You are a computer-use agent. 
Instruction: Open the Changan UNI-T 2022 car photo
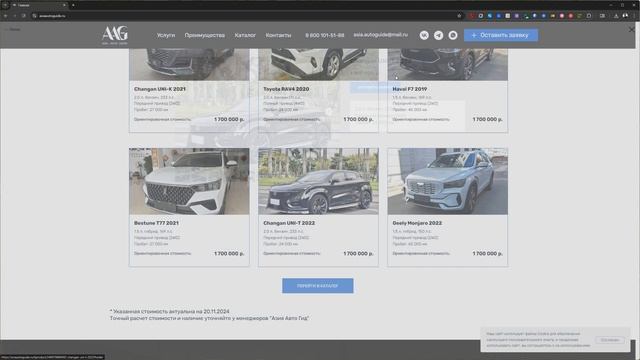(x=318, y=181)
